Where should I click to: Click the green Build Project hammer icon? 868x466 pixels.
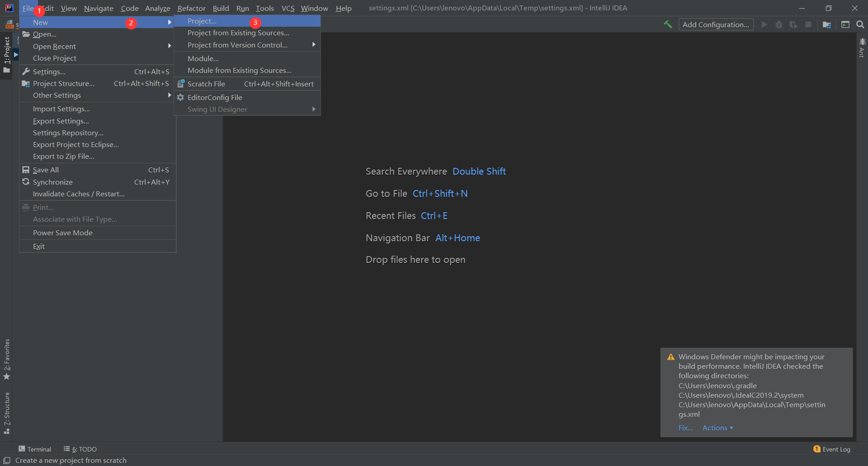click(668, 24)
